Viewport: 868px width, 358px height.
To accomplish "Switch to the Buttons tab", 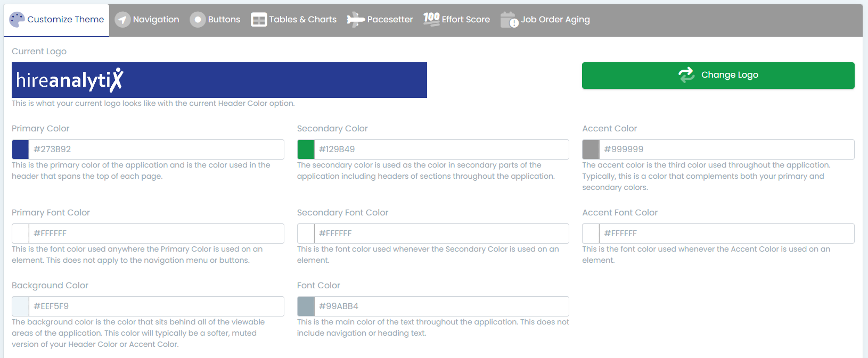I will click(215, 20).
